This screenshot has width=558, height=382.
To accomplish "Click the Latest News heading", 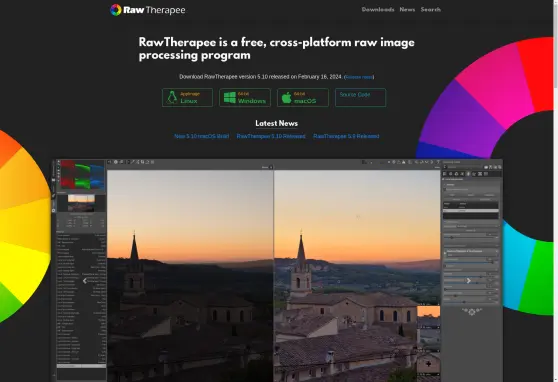I will pyautogui.click(x=277, y=123).
